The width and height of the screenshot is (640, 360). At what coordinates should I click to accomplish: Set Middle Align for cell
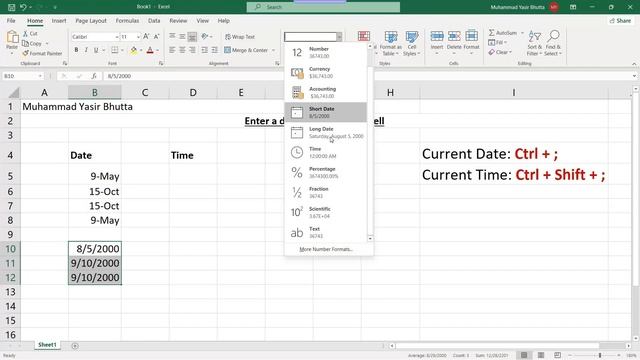[182, 36]
